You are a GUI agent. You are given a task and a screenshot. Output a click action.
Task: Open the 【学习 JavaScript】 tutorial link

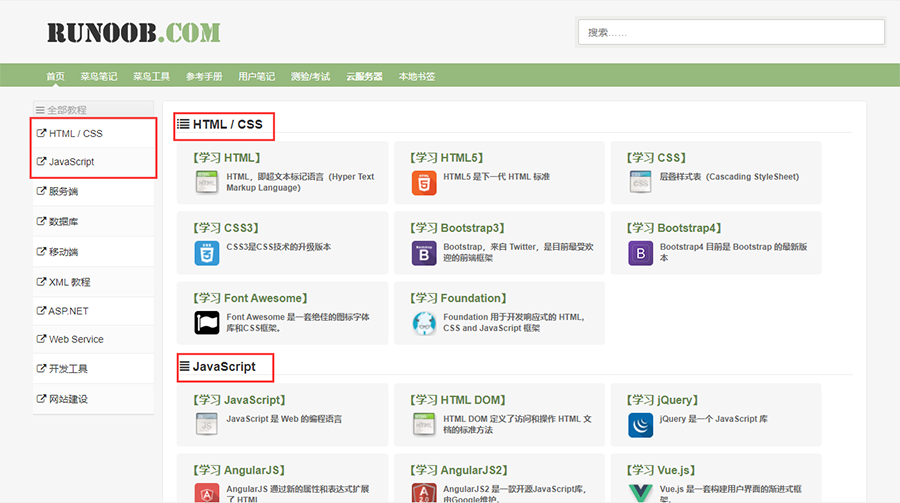coord(239,400)
